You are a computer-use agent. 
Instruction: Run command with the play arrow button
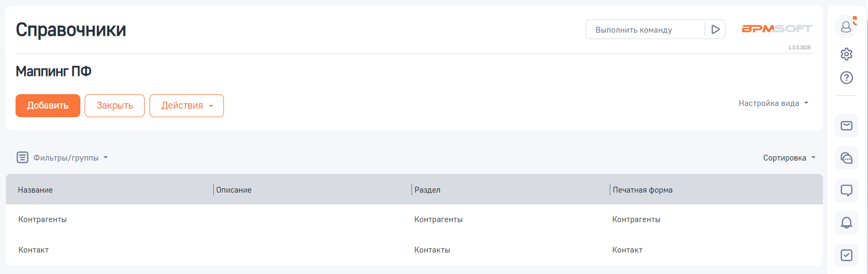715,29
